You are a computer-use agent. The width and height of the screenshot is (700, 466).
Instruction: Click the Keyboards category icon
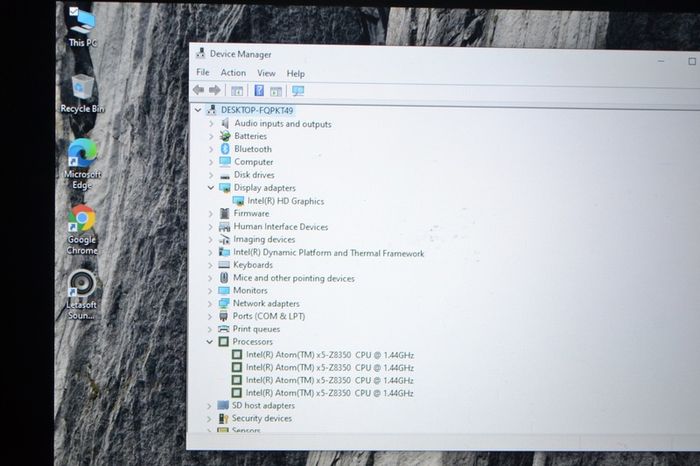(224, 265)
